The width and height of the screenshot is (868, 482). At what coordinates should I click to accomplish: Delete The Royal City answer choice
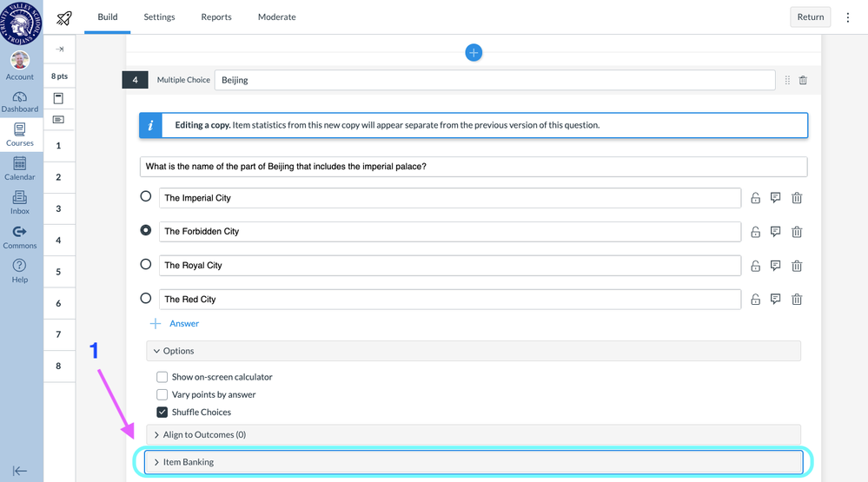797,266
